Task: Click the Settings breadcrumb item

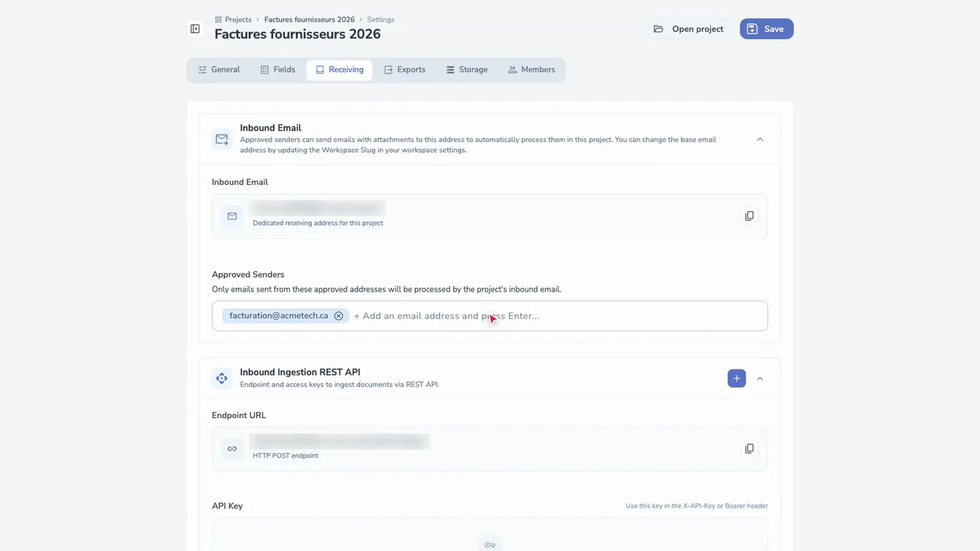Action: [380, 20]
